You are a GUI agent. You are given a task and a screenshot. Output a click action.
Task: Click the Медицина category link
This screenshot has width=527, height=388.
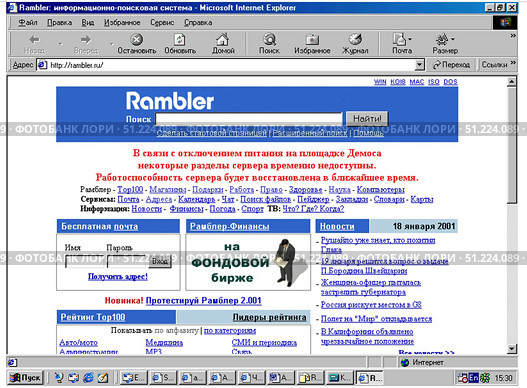(164, 343)
